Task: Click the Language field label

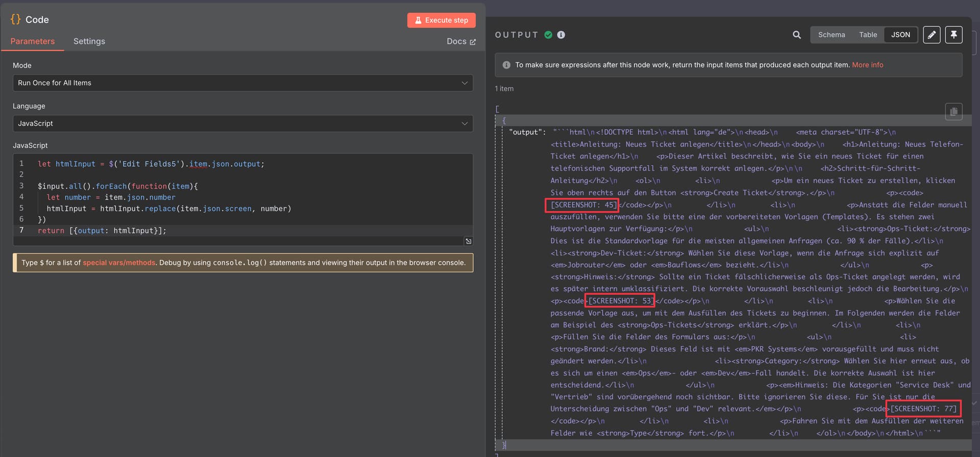Action: (29, 106)
